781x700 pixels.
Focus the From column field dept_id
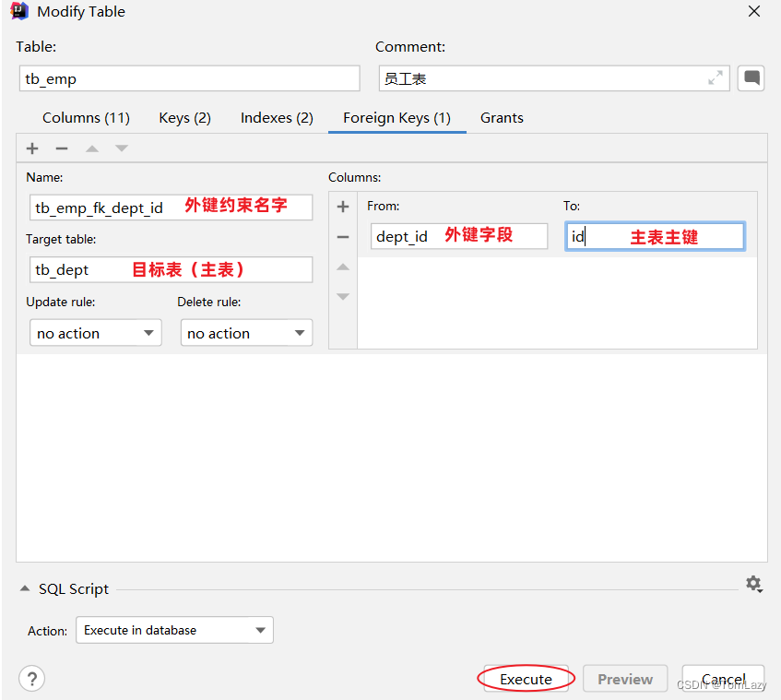coord(459,236)
